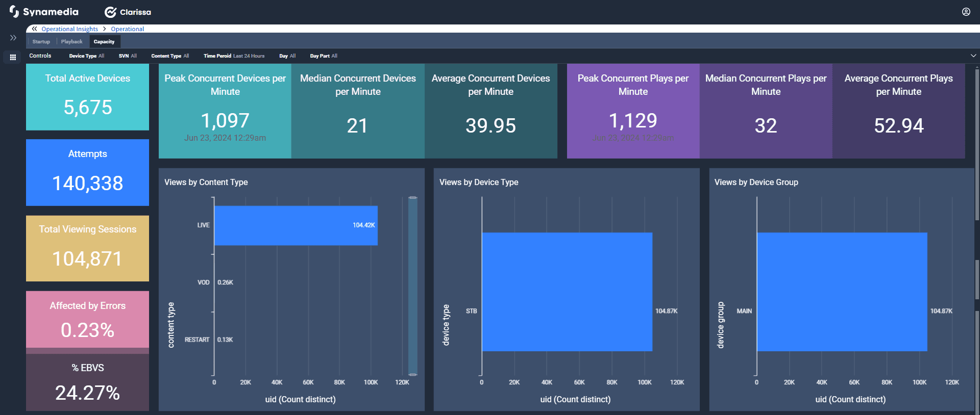Open the user account menu icon

pyautogui.click(x=966, y=12)
